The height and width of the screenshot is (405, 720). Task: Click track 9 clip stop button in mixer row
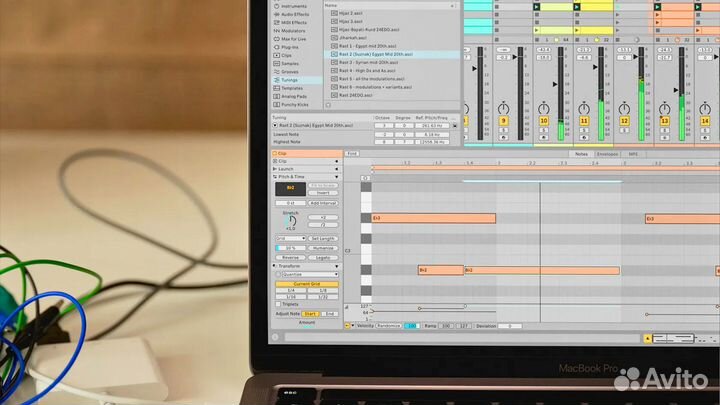(x=496, y=40)
